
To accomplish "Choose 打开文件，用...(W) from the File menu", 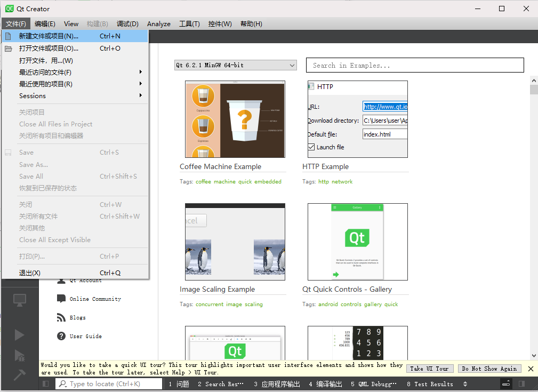I will tap(75, 60).
